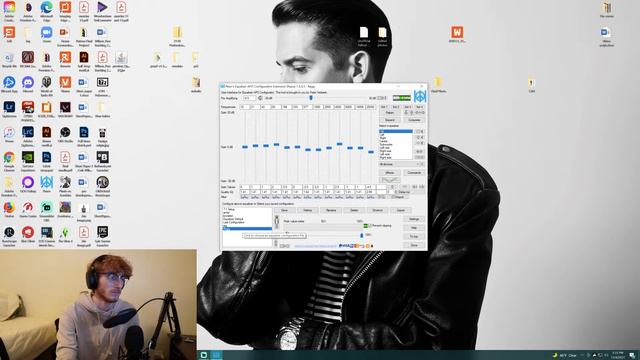Viewport: 640px width, 360px height.
Task: Click the Delete configuration button
Action: tap(354, 210)
